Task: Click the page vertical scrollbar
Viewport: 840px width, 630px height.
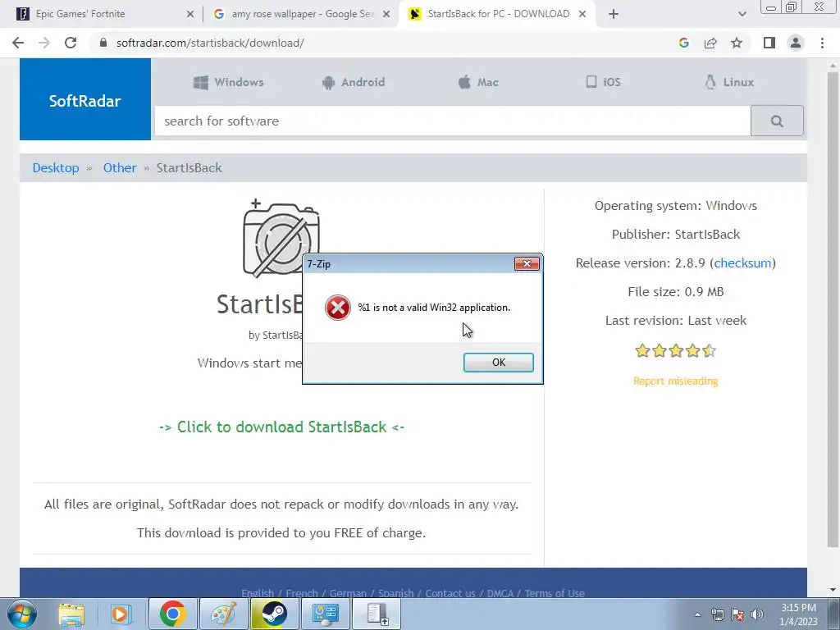Action: coord(833,308)
